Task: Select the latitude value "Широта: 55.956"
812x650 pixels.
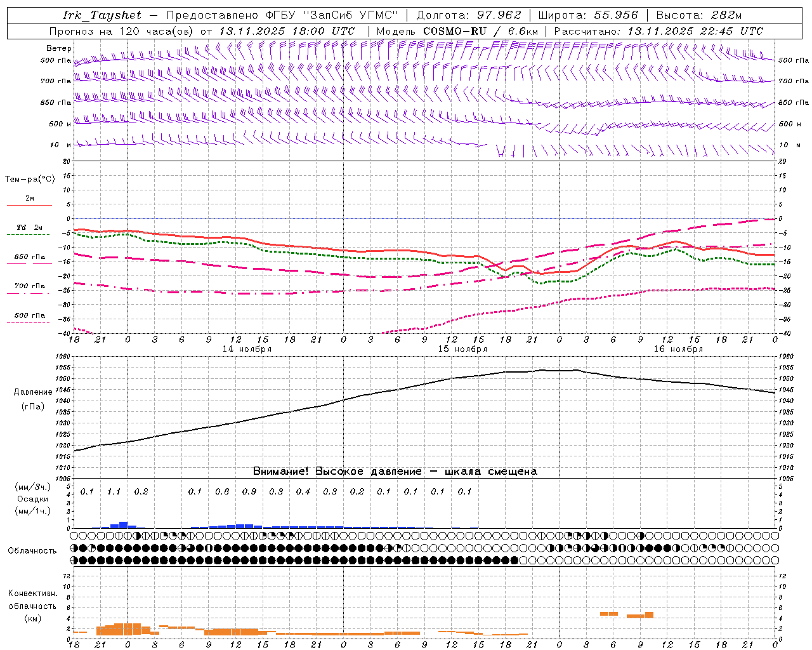Action: click(x=588, y=15)
